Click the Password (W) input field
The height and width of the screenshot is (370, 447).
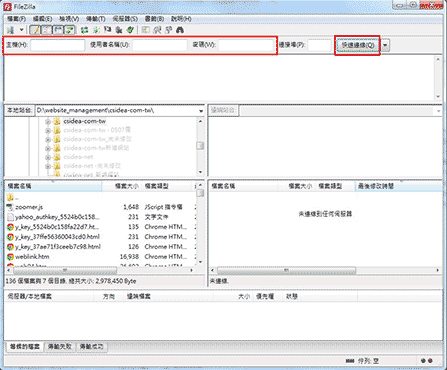pos(246,45)
